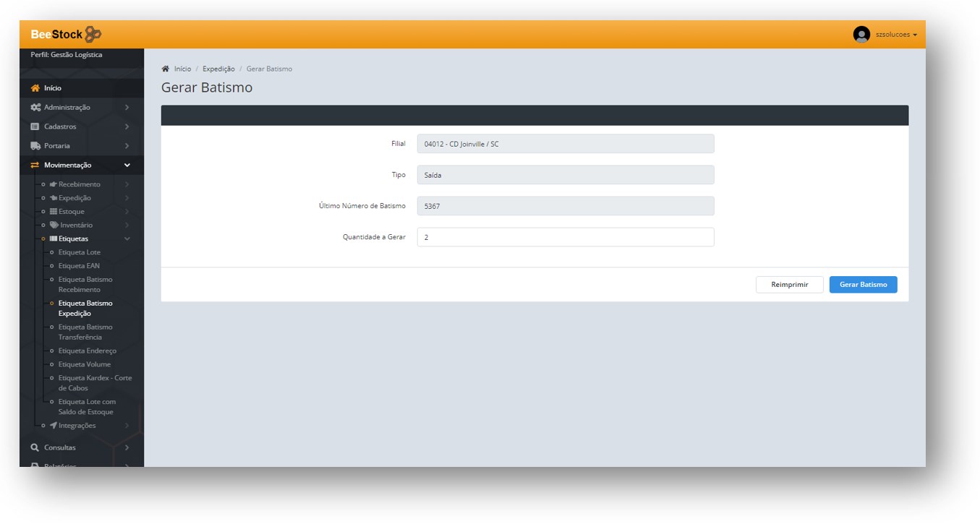Collapse the Movimentação menu chevron

(x=127, y=166)
